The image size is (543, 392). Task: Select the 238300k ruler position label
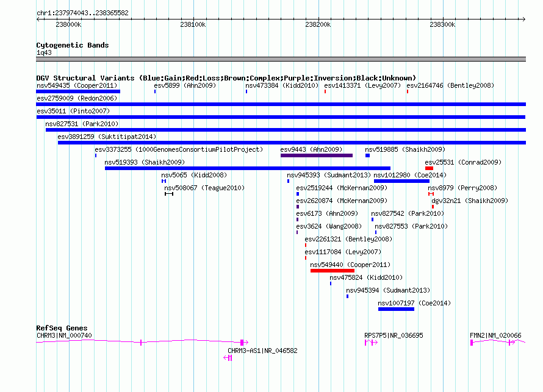tap(442, 24)
